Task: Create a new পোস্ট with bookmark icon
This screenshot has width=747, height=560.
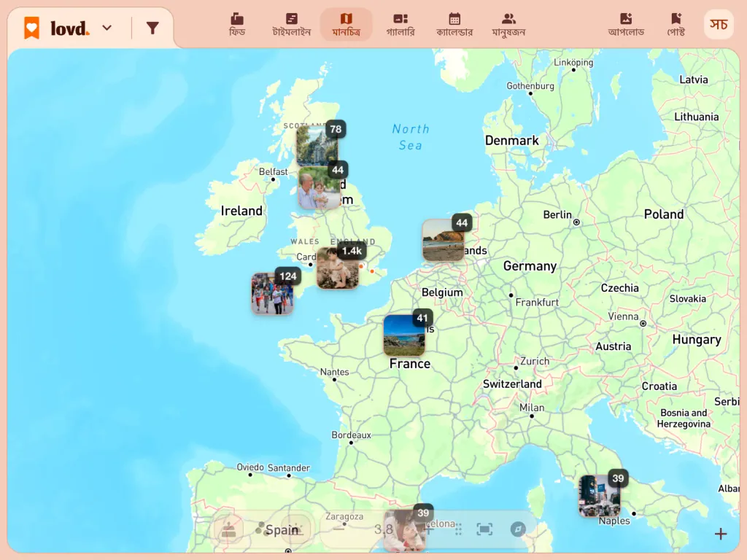Action: (x=676, y=25)
